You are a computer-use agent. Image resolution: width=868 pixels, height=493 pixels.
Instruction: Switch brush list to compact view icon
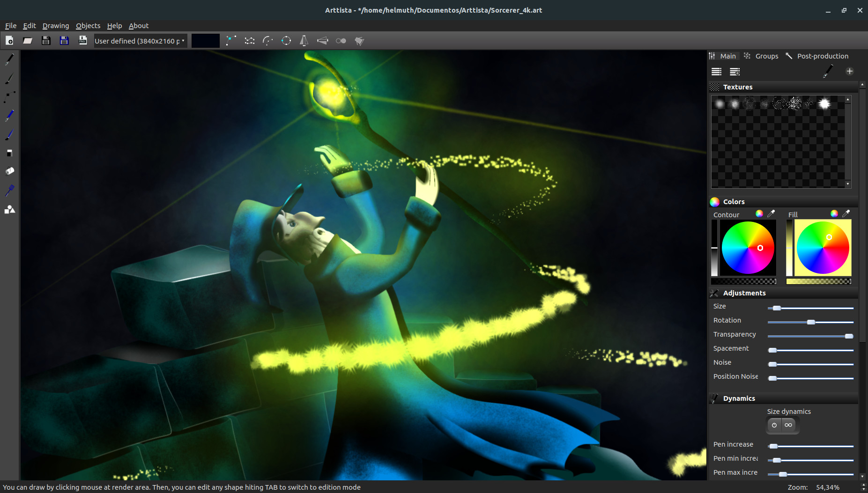coord(734,72)
